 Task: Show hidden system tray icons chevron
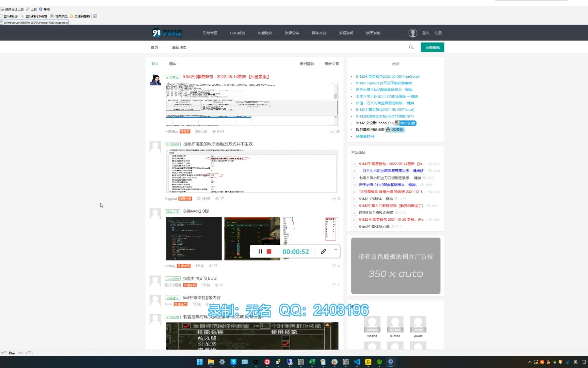(x=529, y=362)
